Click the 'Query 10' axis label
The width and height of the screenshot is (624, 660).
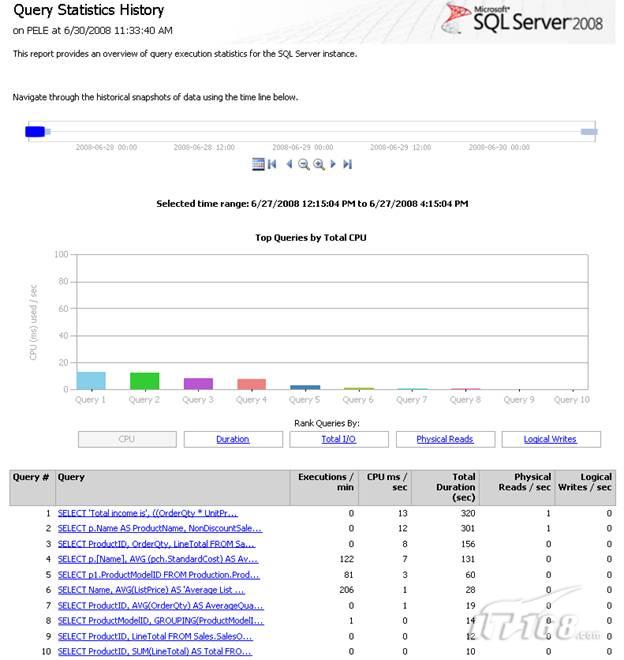[x=572, y=399]
